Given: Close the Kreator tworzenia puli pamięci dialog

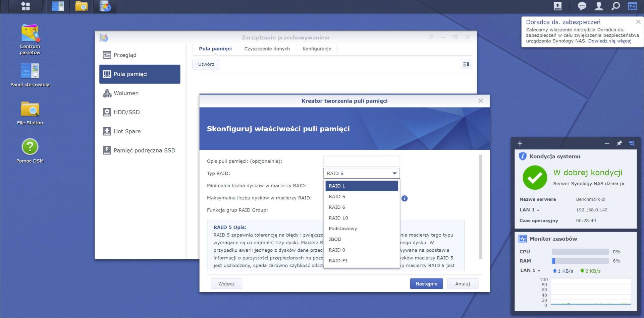Looking at the screenshot, I should pyautogui.click(x=480, y=101).
